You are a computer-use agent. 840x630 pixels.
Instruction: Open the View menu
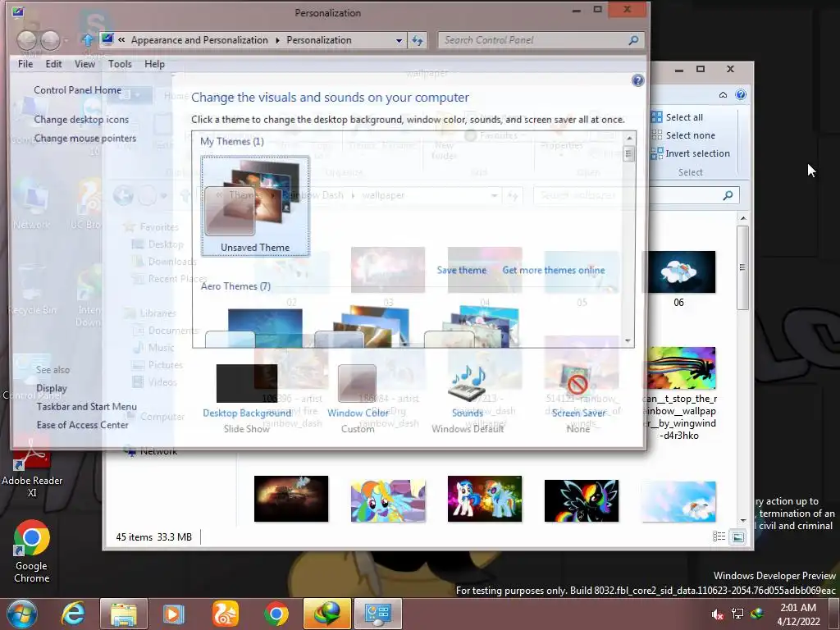click(84, 64)
